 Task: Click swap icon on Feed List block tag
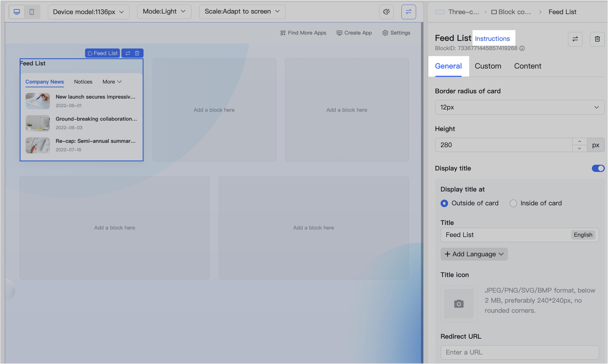click(x=128, y=53)
